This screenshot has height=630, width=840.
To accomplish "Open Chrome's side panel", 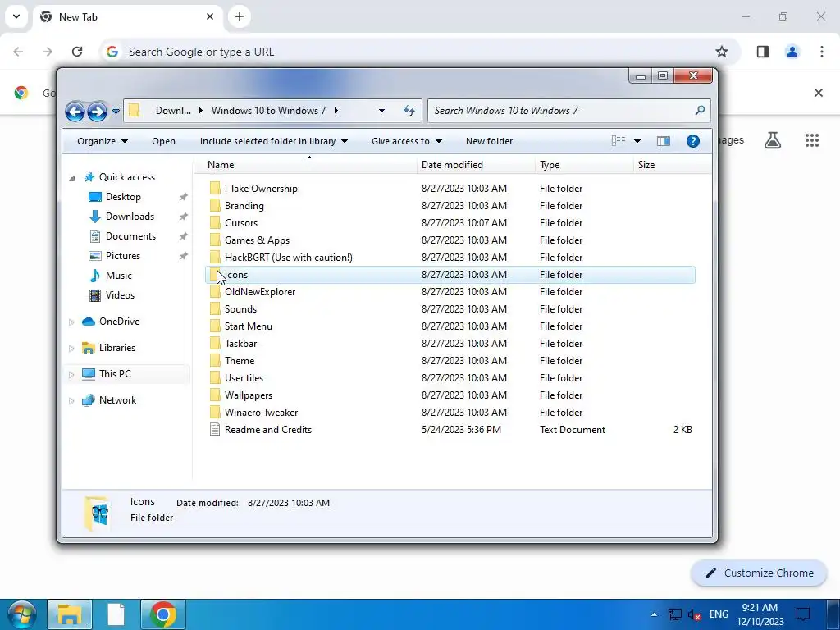I will tap(762, 52).
